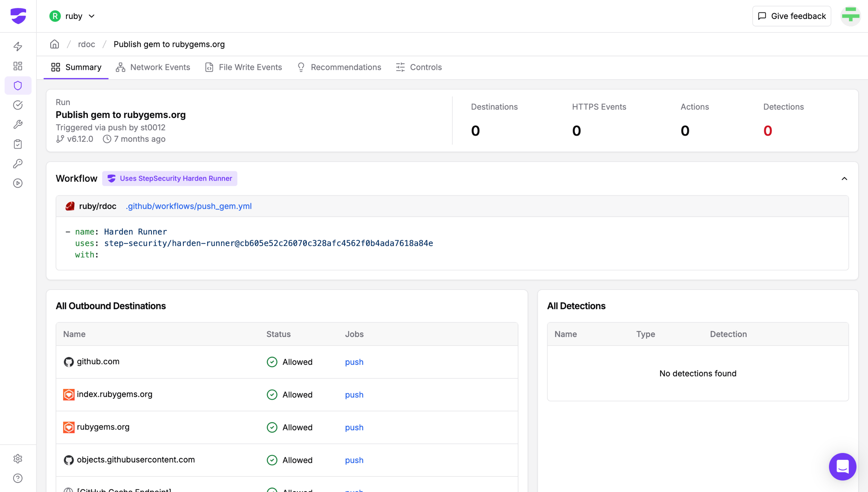
Task: Click the help question mark icon
Action: [x=18, y=478]
